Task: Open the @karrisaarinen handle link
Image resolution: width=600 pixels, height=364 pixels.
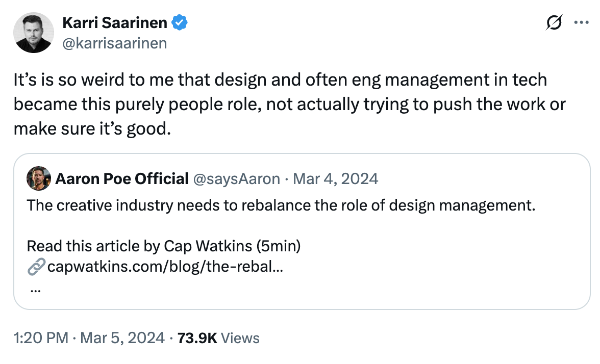Action: 114,43
